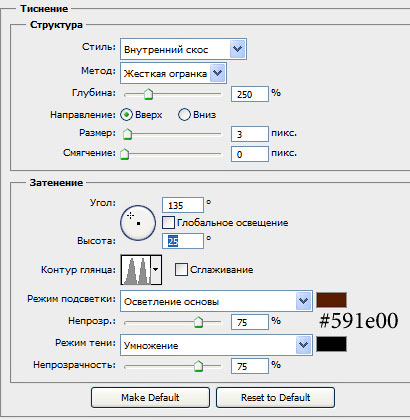Screen dimensions: 410x420
Task: Click the Смягчение slider handle
Action: pyautogui.click(x=125, y=154)
